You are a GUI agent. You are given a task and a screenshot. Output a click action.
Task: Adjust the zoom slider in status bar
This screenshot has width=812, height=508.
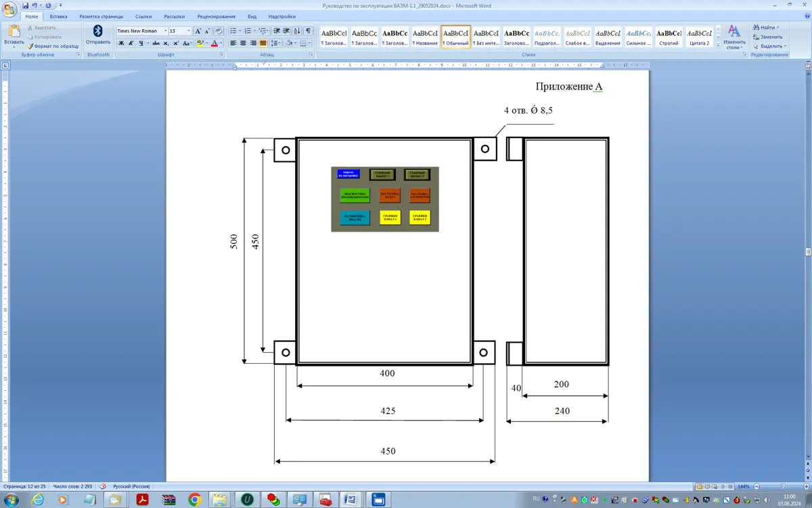(783, 486)
